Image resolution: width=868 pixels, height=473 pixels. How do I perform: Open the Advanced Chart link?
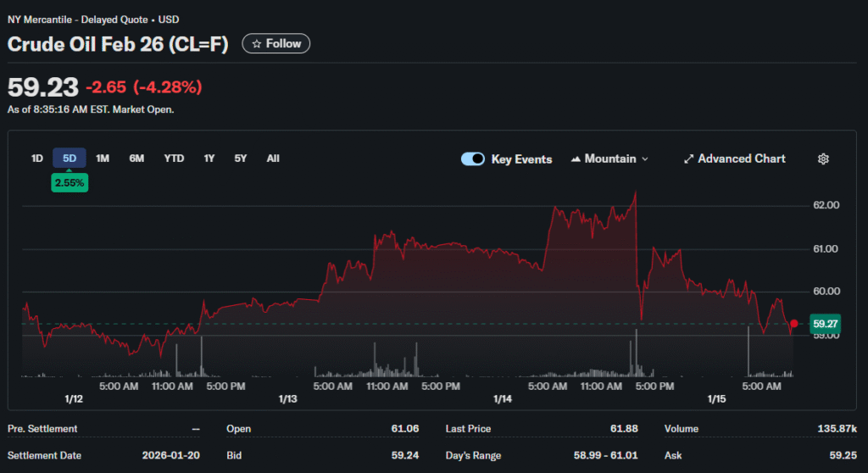tap(741, 159)
